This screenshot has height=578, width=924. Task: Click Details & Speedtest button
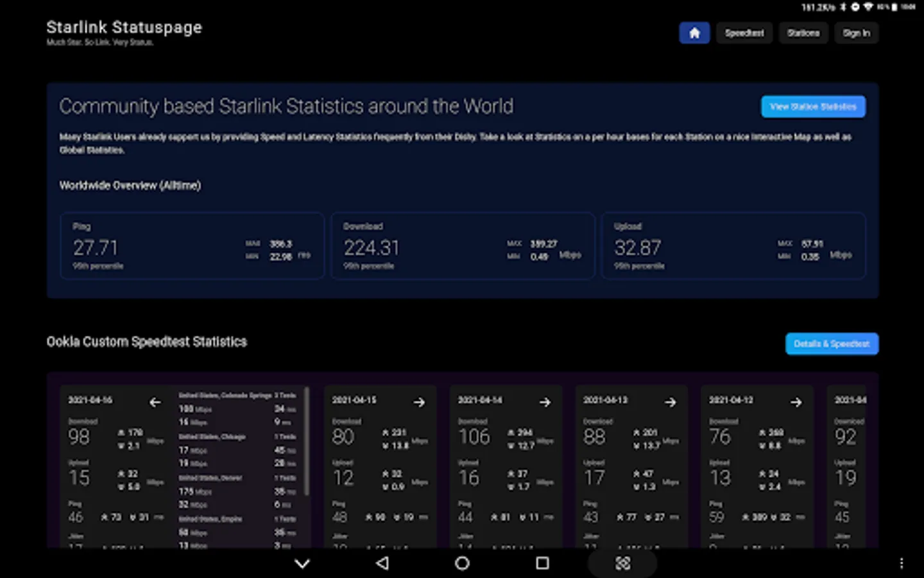click(832, 344)
